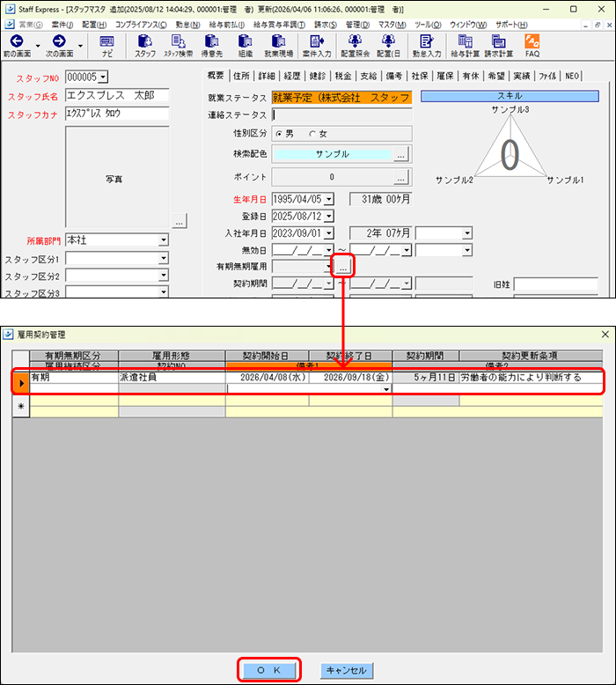The width and height of the screenshot is (616, 685).
Task: Select the new row asterisk marker in grid
Action: (x=20, y=406)
